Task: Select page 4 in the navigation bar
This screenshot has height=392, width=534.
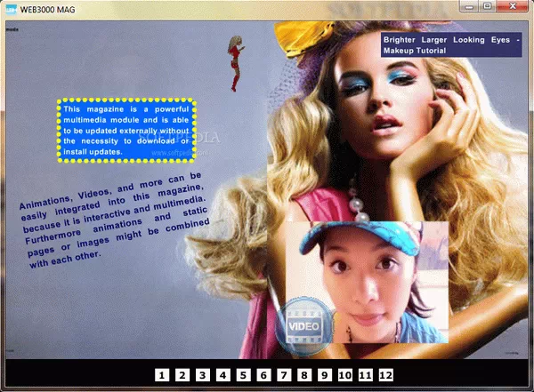Action: [222, 376]
